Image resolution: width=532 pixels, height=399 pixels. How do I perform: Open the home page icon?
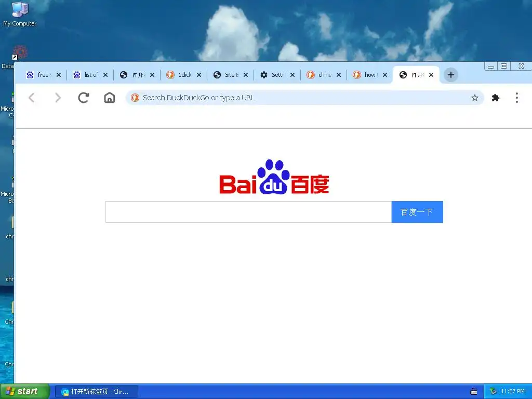coord(109,98)
